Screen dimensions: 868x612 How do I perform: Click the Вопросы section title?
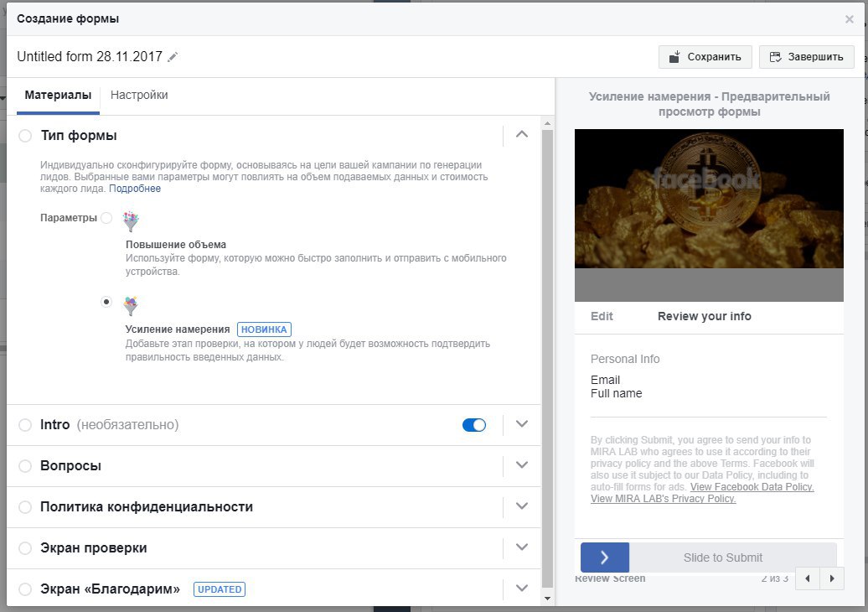pyautogui.click(x=71, y=466)
